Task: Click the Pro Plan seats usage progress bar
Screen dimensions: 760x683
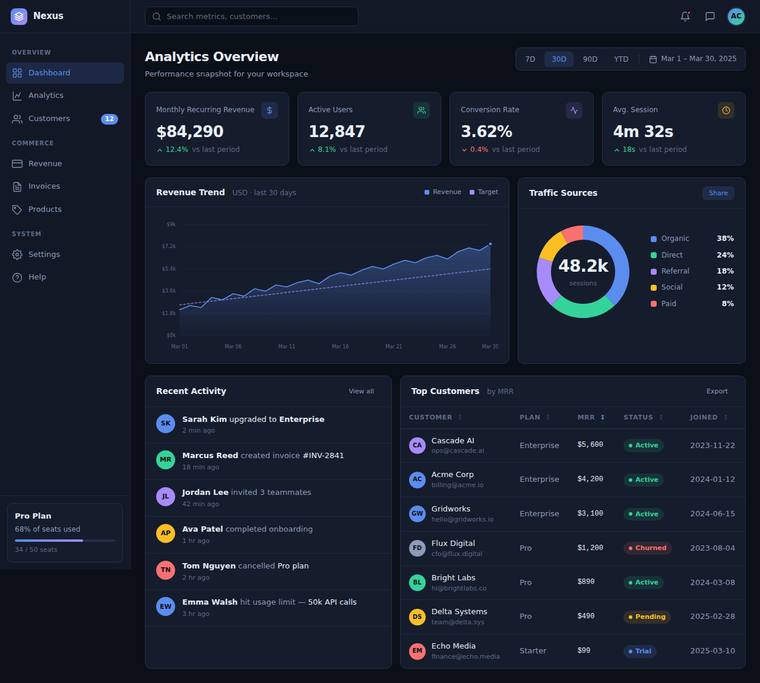Action: [65, 540]
